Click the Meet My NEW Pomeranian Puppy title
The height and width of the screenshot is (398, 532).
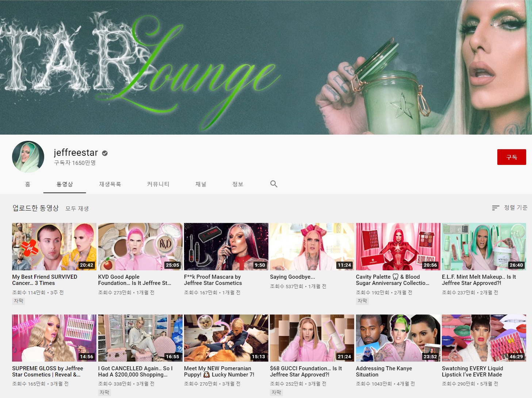(x=219, y=371)
